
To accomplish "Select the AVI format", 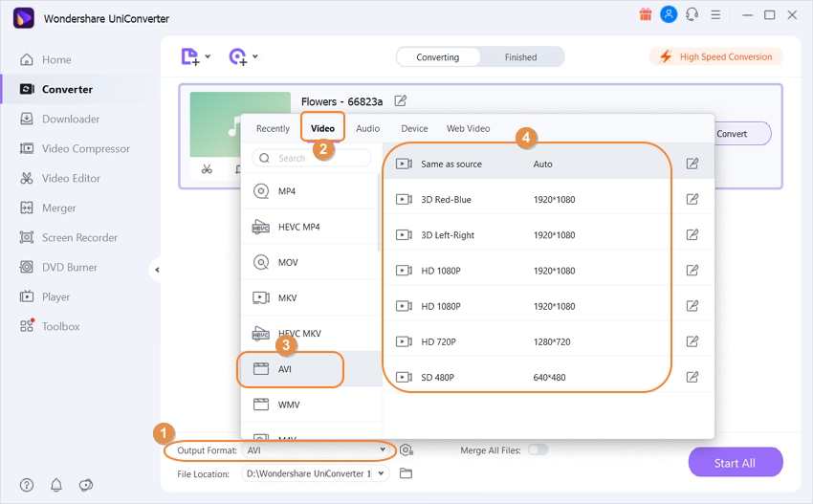I will click(312, 369).
